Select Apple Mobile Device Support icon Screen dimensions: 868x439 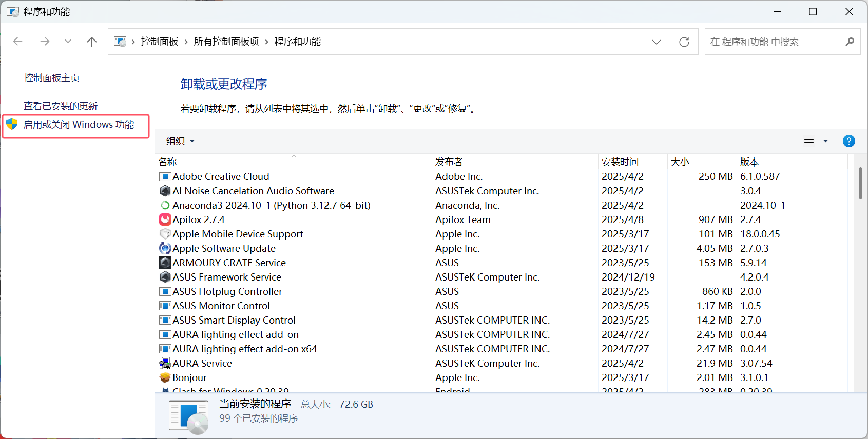(165, 234)
